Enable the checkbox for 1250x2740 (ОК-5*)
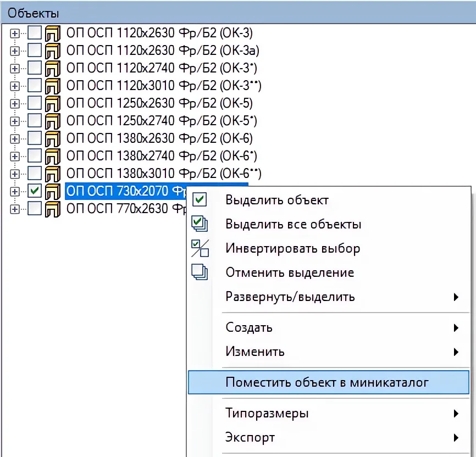 tap(35, 121)
